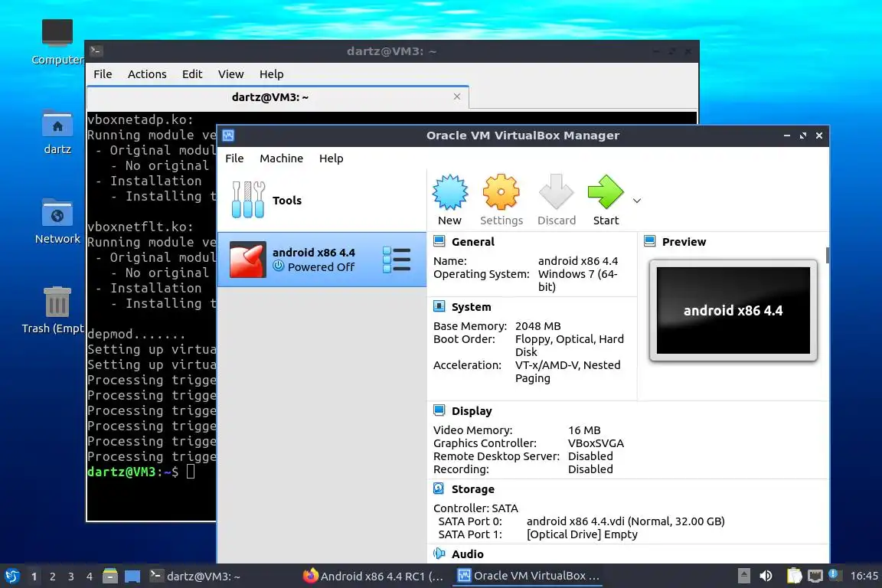
Task: Click the Display section monitor icon
Action: pos(439,410)
